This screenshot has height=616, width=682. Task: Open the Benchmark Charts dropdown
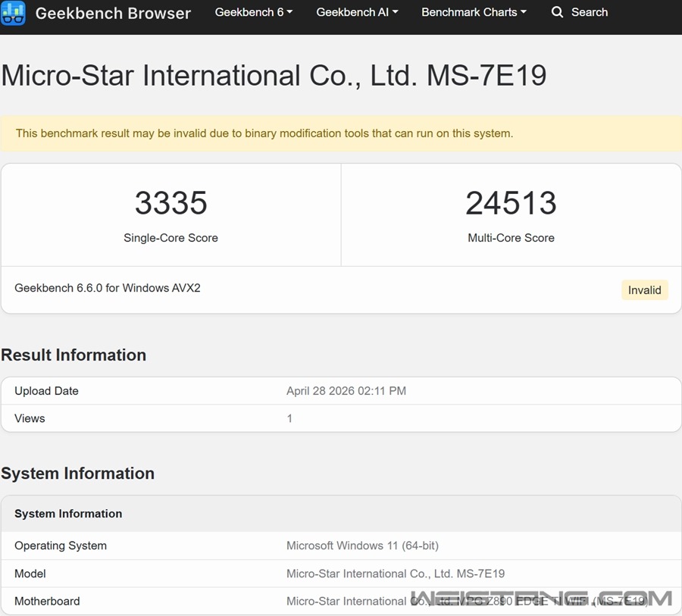tap(474, 12)
